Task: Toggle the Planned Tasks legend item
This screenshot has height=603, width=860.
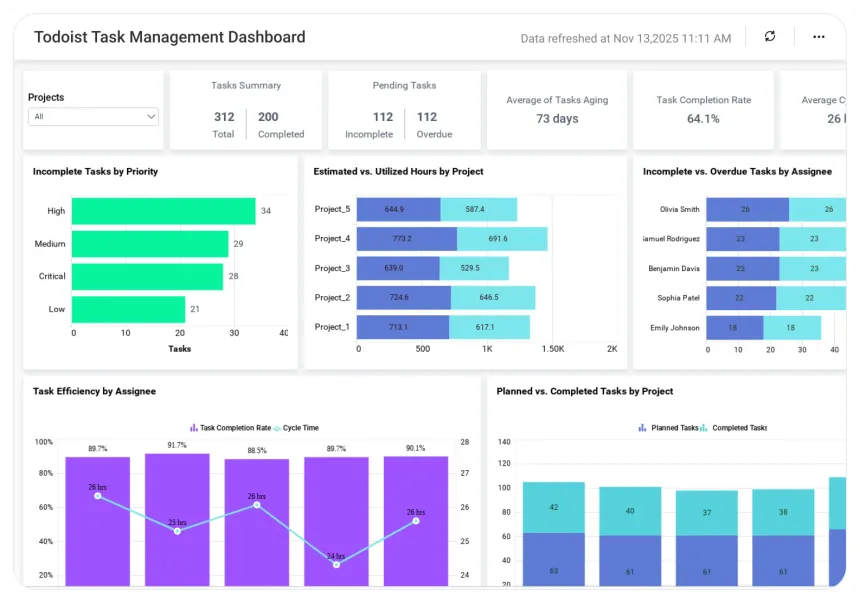Action: 669,427
